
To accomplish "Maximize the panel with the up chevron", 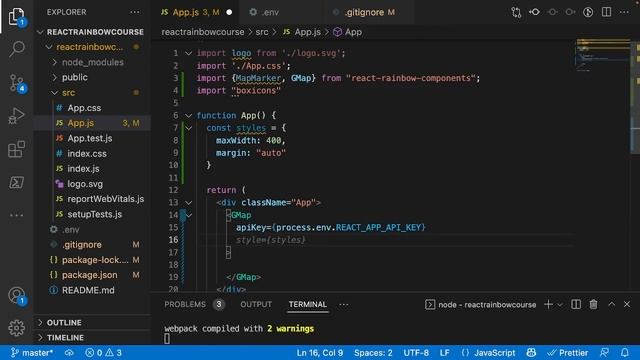I will click(611, 304).
